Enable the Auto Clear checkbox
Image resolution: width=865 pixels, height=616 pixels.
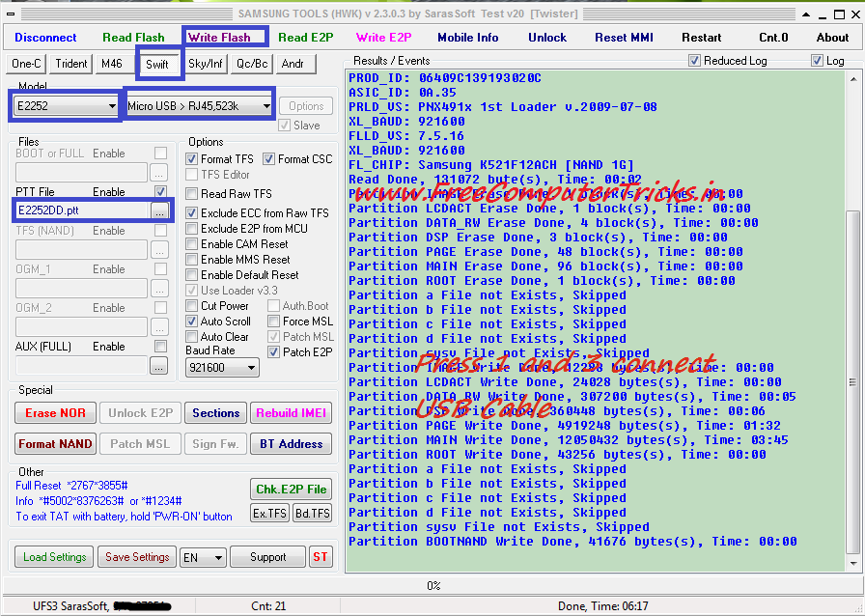point(191,337)
